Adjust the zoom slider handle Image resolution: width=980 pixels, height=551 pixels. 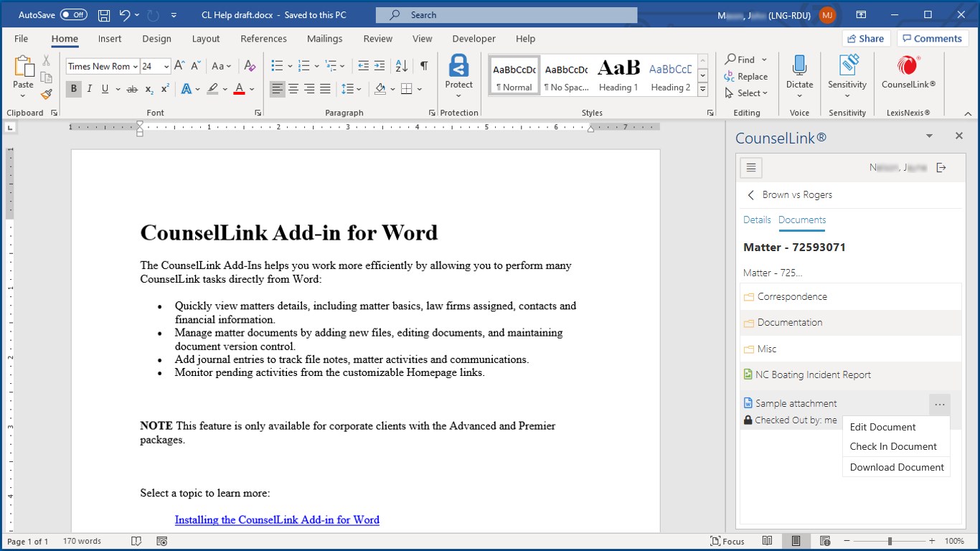(890, 541)
